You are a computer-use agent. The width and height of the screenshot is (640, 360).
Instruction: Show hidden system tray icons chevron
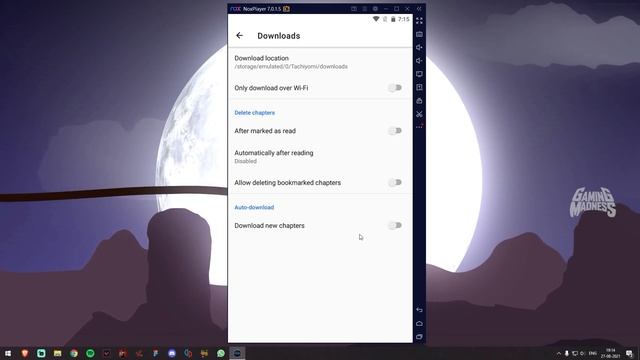point(559,353)
